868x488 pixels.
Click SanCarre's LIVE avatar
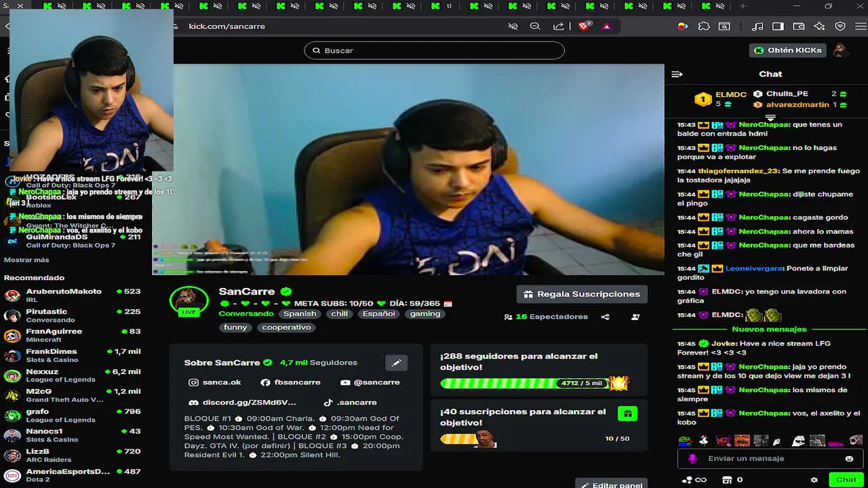coord(189,301)
